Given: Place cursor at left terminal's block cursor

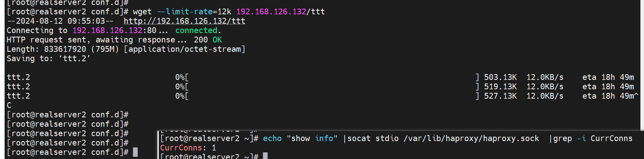Looking at the screenshot, I should click(x=135, y=152).
